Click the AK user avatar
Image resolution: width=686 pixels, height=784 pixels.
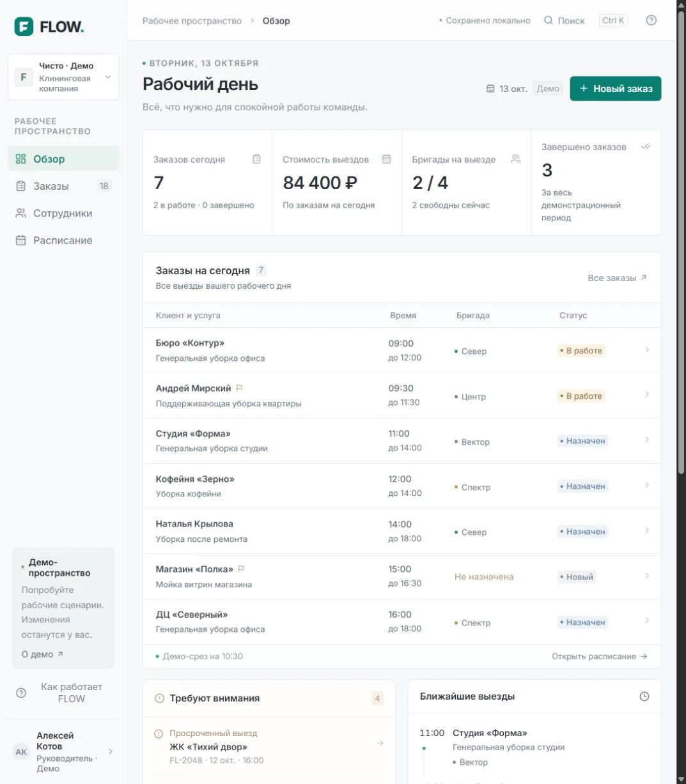[21, 752]
